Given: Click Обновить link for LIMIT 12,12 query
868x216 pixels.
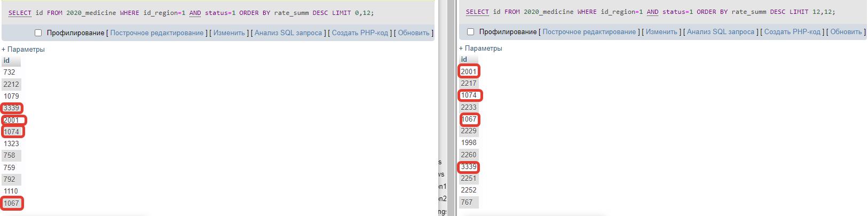Looking at the screenshot, I should coord(846,32).
